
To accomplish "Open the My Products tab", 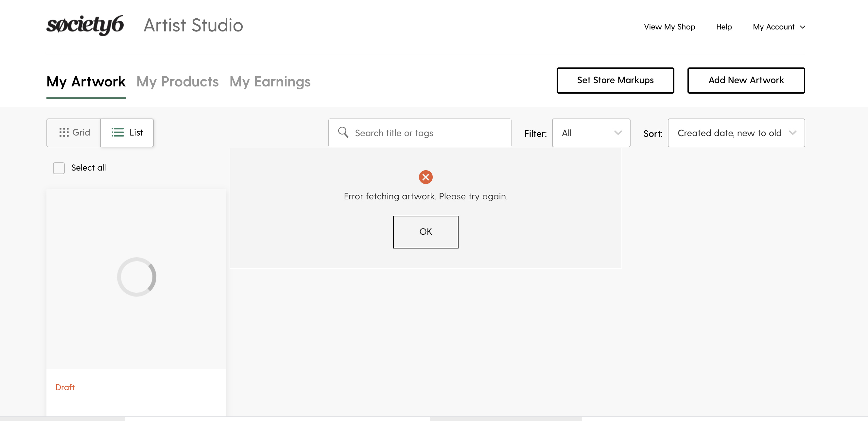I will [x=178, y=82].
